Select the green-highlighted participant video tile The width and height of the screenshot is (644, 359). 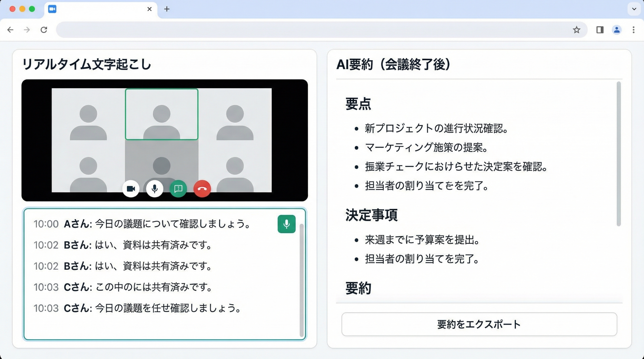point(161,114)
